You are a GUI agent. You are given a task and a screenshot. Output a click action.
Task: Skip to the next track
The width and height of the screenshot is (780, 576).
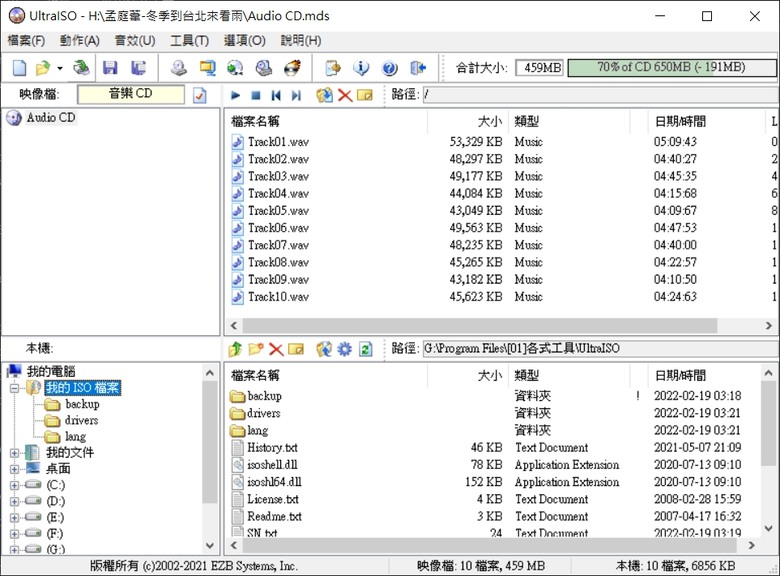296,95
